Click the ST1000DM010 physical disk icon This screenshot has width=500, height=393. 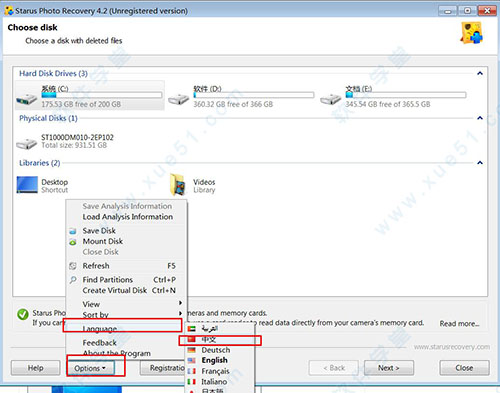[x=27, y=143]
